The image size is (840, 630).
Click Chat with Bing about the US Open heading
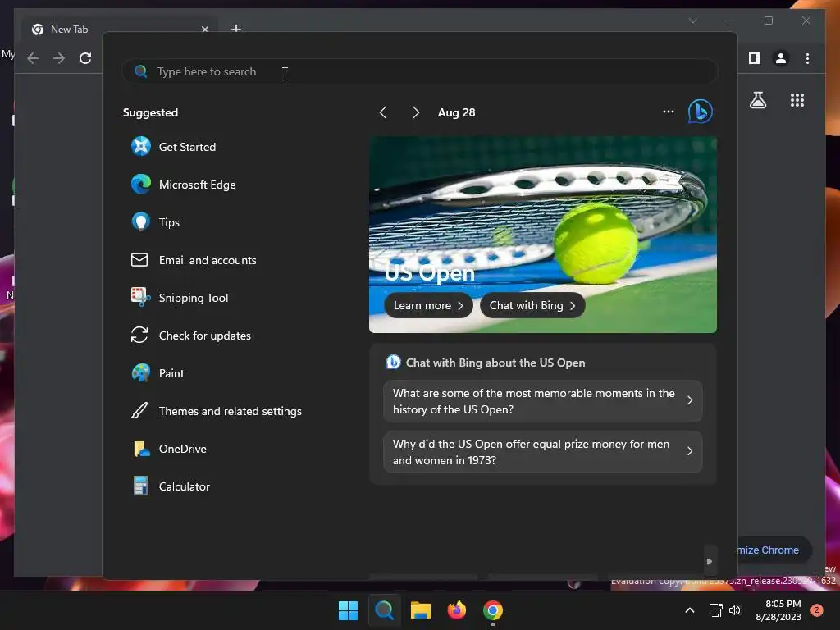[495, 363]
